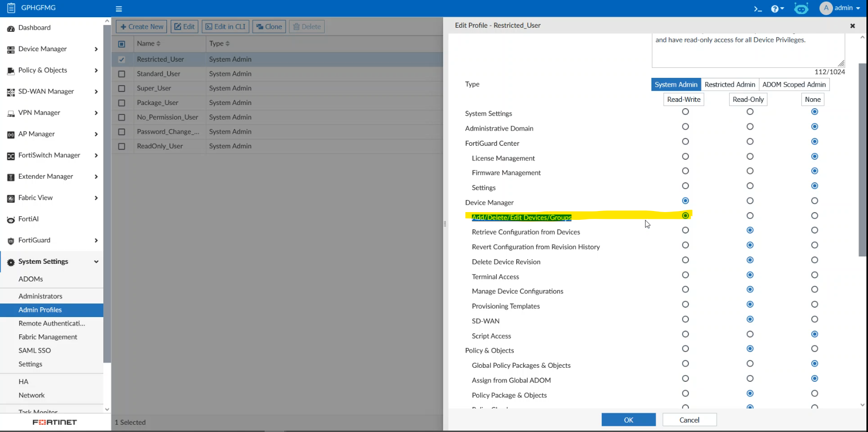Click the System Settings gear icon
Screen dimensions: 868x432
10,262
